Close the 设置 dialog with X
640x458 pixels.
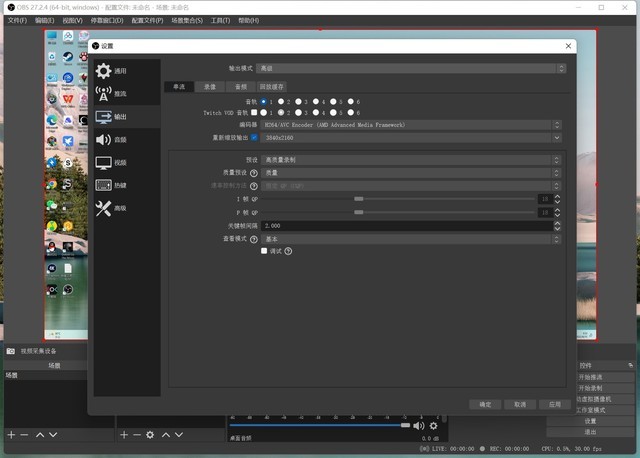568,46
